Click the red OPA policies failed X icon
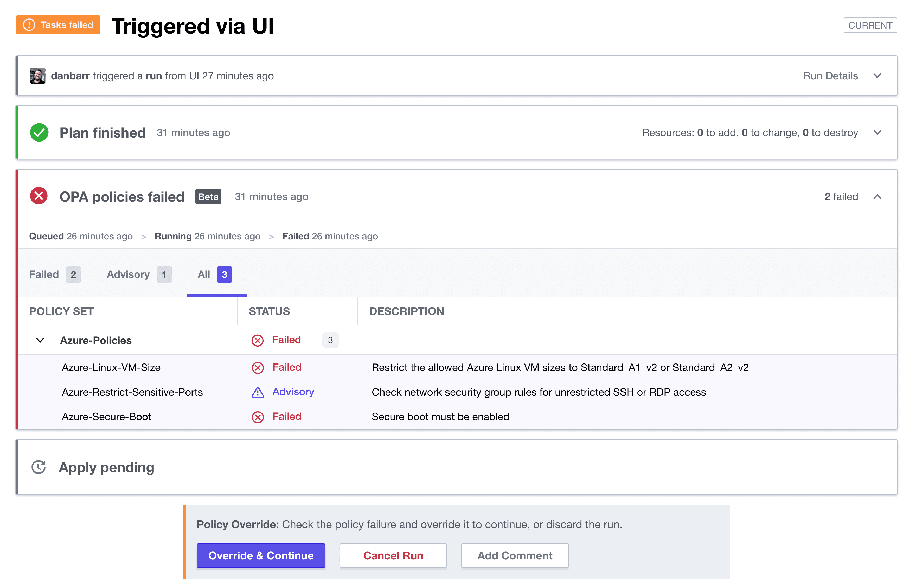Screen dimensions: 909x588 [39, 196]
